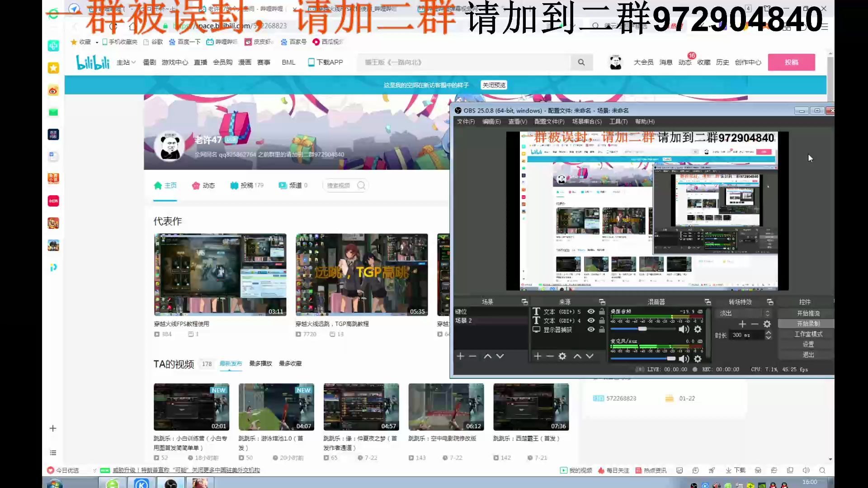Open the 场景集合(S) menu in OBS

click(x=587, y=122)
